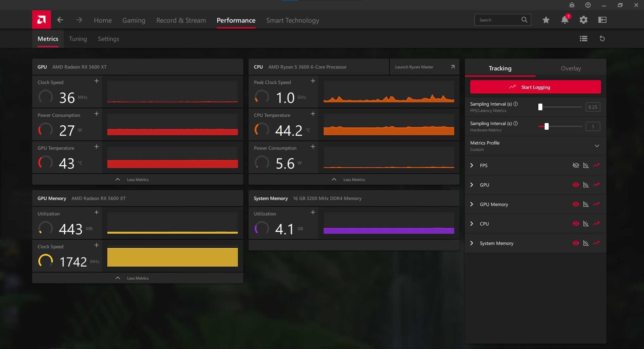This screenshot has height=349, width=644.
Task: Add GPU Memory Clock Speed plus
Action: click(x=97, y=245)
